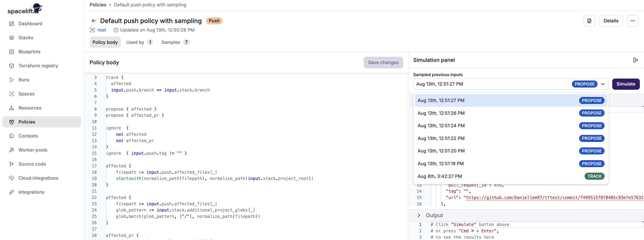Image resolution: width=644 pixels, height=240 pixels.
Task: Open Stacks from the sidebar
Action: (x=25, y=38)
